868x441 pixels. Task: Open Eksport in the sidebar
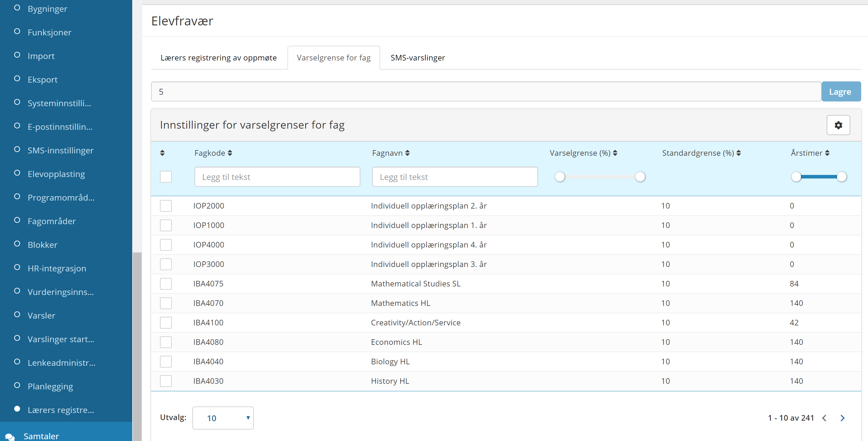[42, 80]
